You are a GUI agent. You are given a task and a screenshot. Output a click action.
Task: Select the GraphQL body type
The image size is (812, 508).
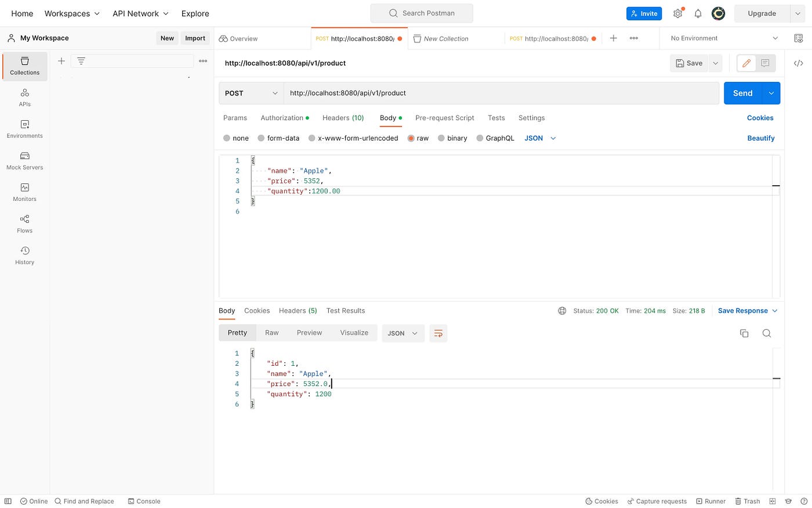point(495,138)
